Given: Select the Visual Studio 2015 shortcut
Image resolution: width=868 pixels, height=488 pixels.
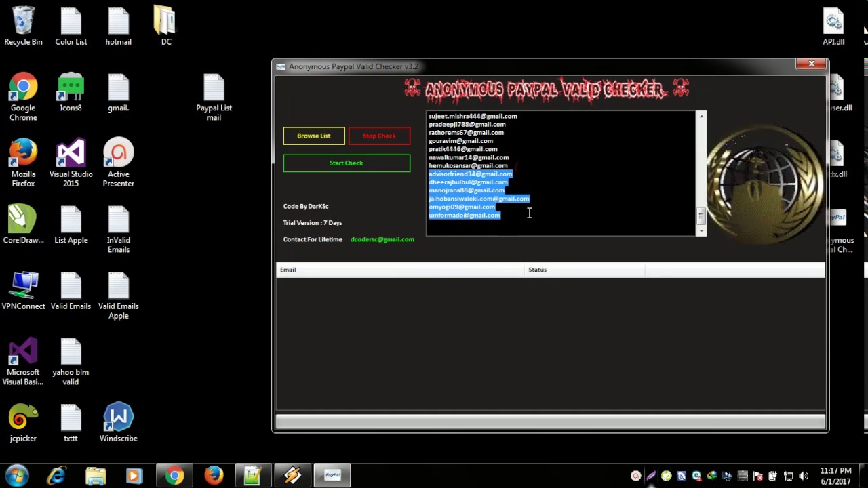Looking at the screenshot, I should [71, 163].
